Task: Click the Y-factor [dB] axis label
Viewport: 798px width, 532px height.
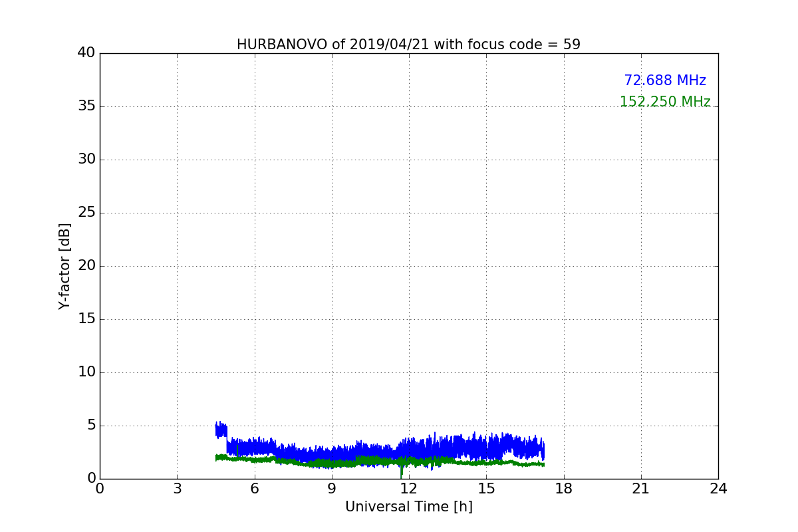Action: point(65,266)
